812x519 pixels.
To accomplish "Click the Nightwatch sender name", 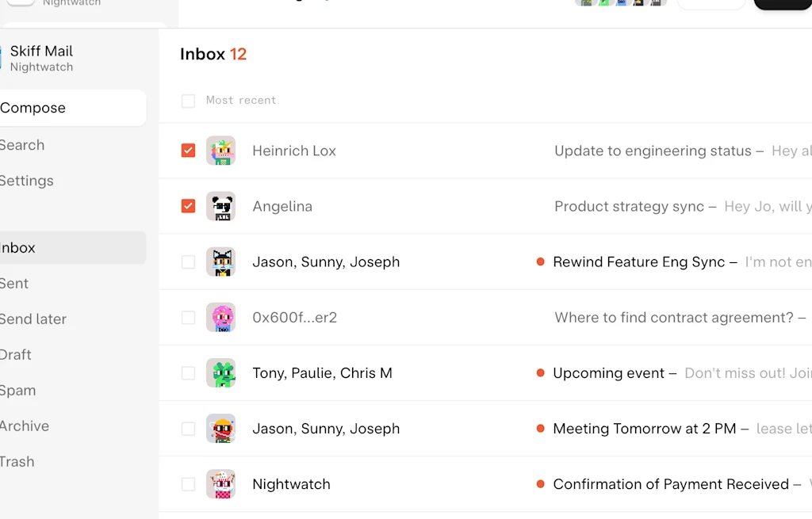I will pyautogui.click(x=291, y=484).
